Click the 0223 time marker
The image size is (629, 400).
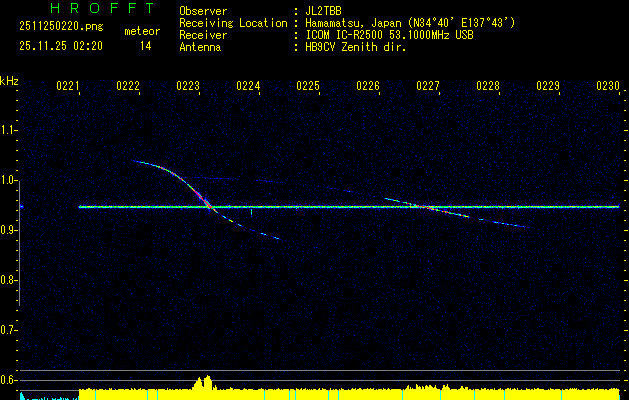click(x=188, y=86)
